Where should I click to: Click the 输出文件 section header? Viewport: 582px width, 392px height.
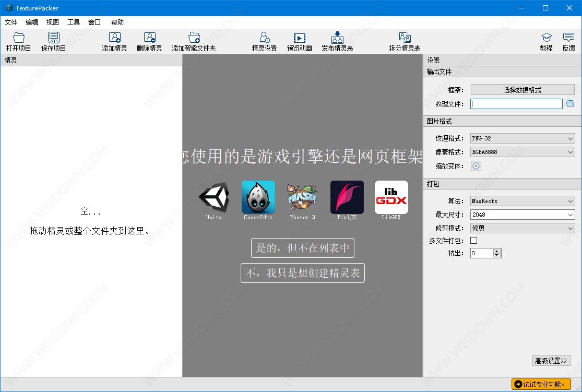point(502,72)
